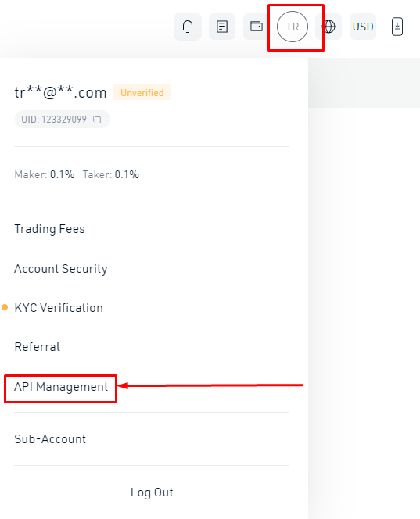The image size is (420, 519).
Task: Open Account Security menu item
Action: point(61,269)
